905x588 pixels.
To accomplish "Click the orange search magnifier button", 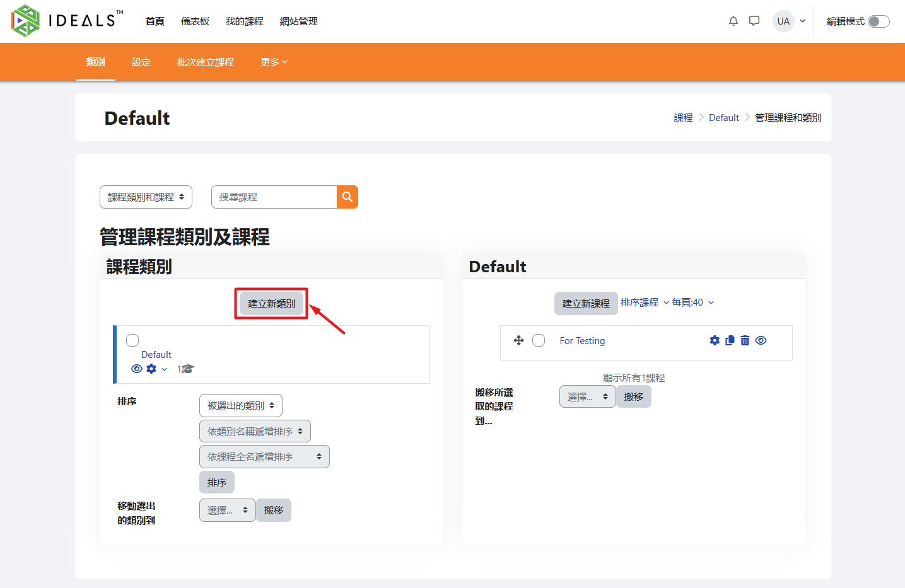I will [x=347, y=197].
